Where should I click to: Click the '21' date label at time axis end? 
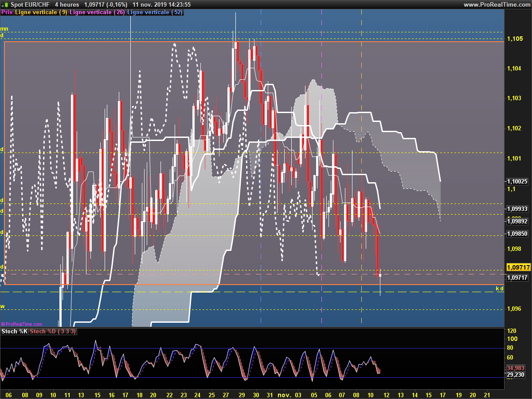(487, 394)
